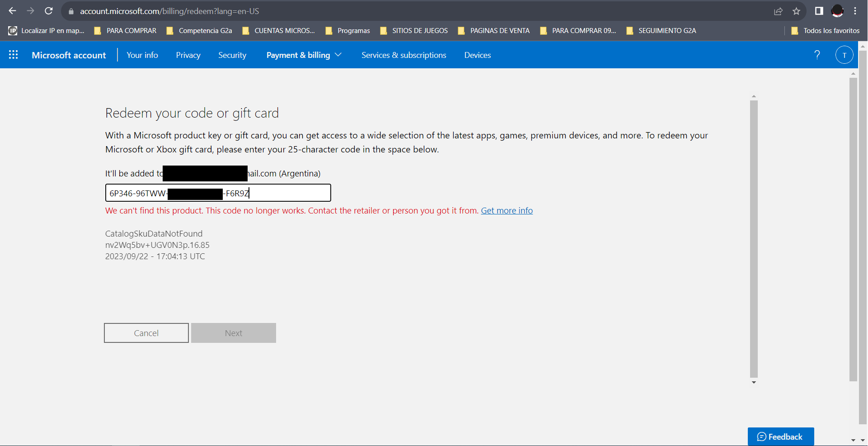Screen dimensions: 868x446
Task: Click the help question mark icon
Action: coord(817,55)
